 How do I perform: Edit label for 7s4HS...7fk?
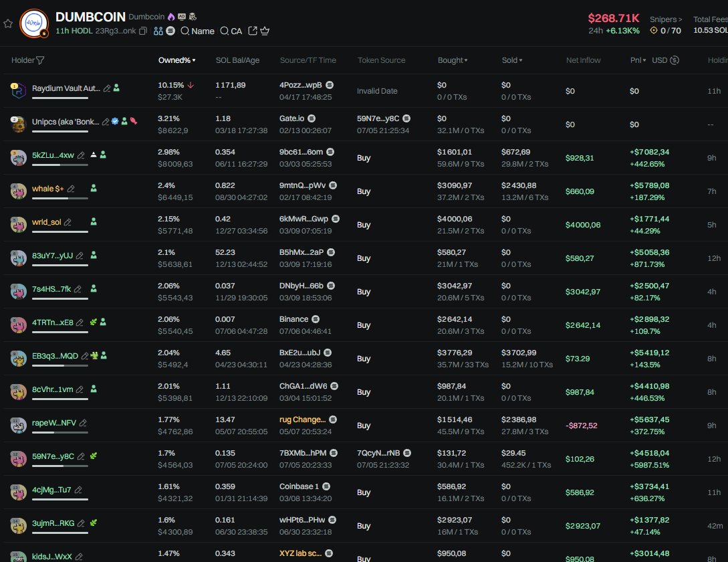pos(78,289)
